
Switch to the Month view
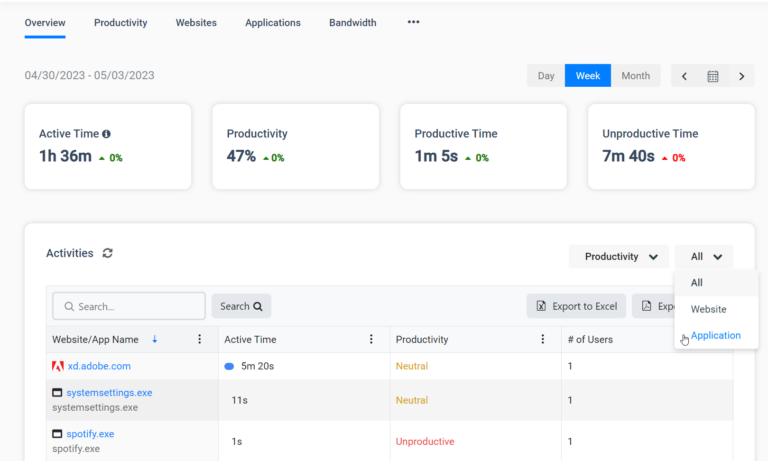[x=635, y=76]
